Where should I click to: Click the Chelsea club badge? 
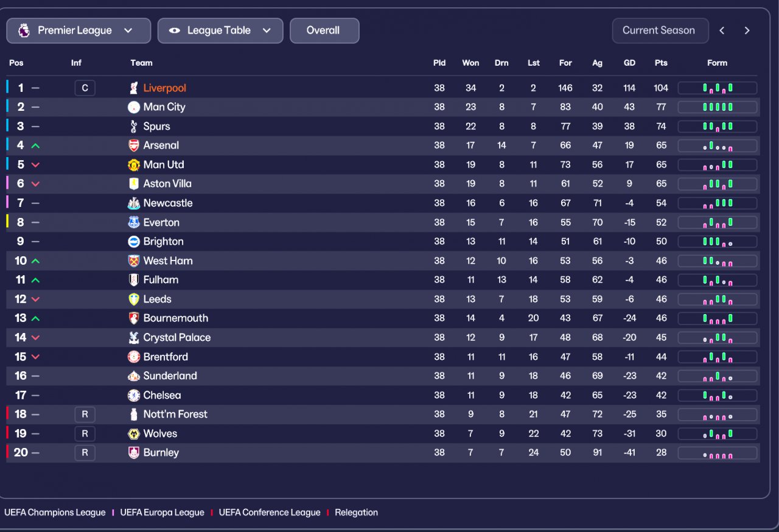(x=134, y=396)
